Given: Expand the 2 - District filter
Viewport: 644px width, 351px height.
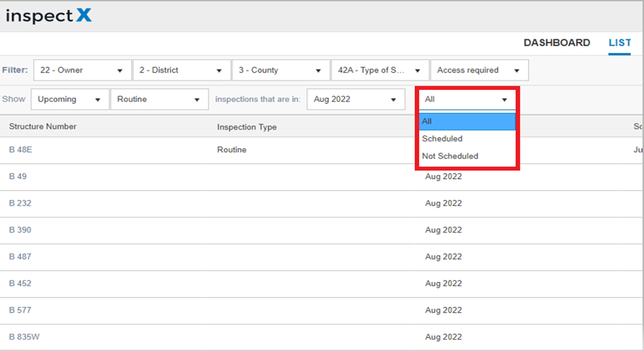Looking at the screenshot, I should (182, 70).
